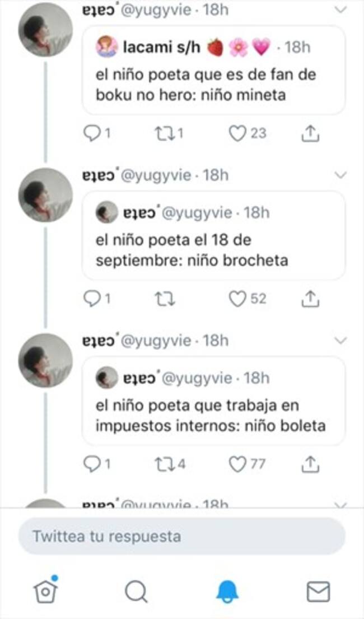
Task: Open the Search tab
Action: [136, 590]
